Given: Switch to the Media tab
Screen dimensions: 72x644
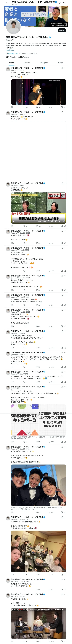Looking at the screenshot, I should (60, 63).
